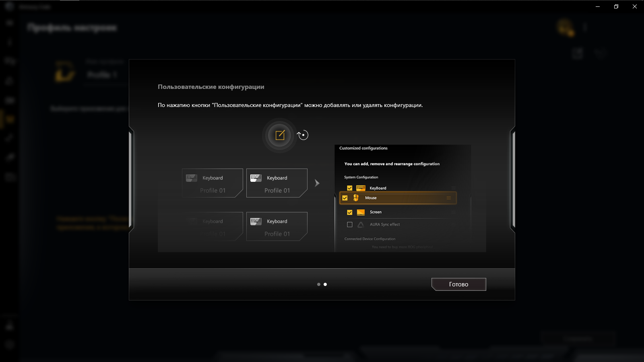
Task: Click the reset circular arrow icon
Action: (303, 135)
